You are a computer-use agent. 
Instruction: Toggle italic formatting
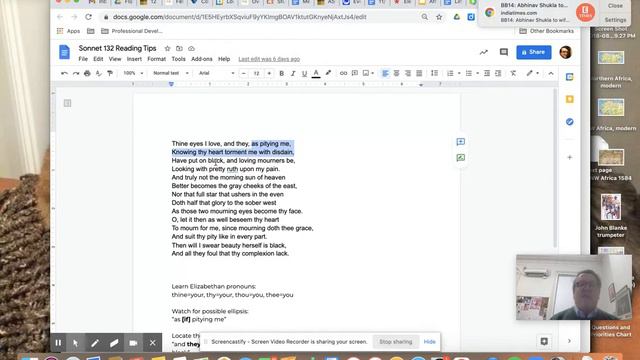(293, 73)
